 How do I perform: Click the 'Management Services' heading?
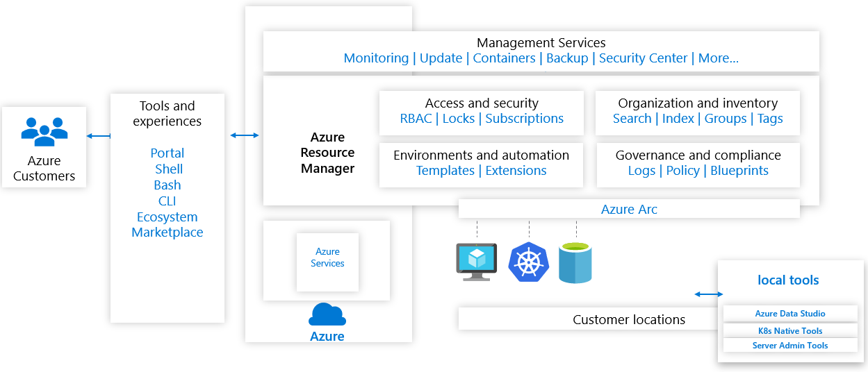(541, 43)
